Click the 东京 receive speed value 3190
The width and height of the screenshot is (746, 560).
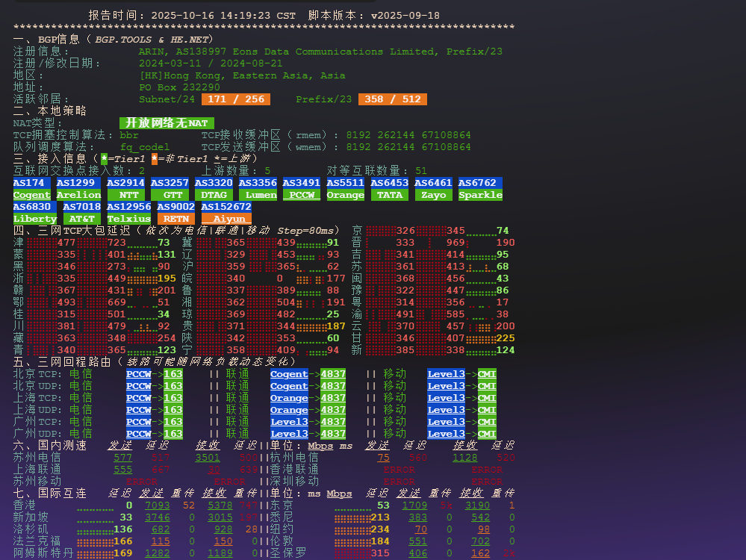pyautogui.click(x=477, y=505)
